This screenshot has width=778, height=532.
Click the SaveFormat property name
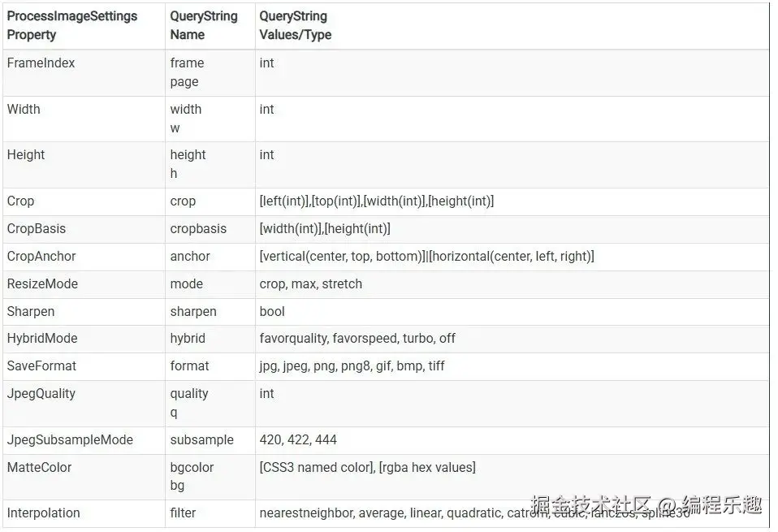[x=41, y=366]
